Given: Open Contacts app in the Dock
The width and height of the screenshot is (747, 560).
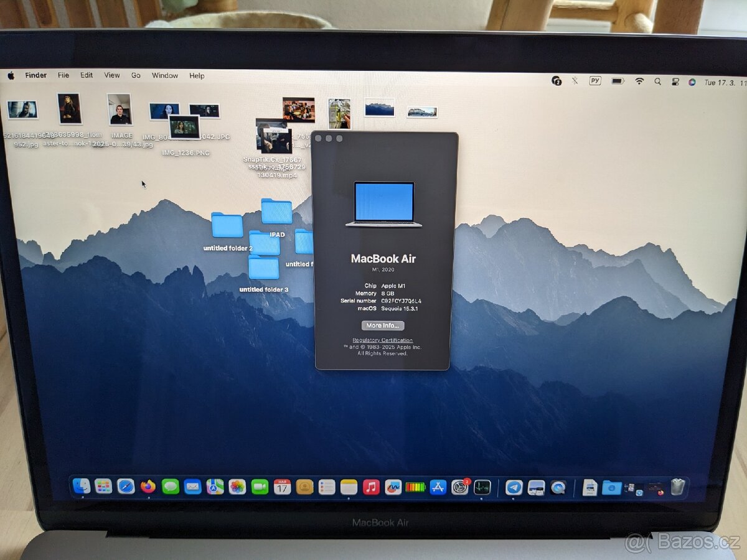Looking at the screenshot, I should tap(304, 487).
